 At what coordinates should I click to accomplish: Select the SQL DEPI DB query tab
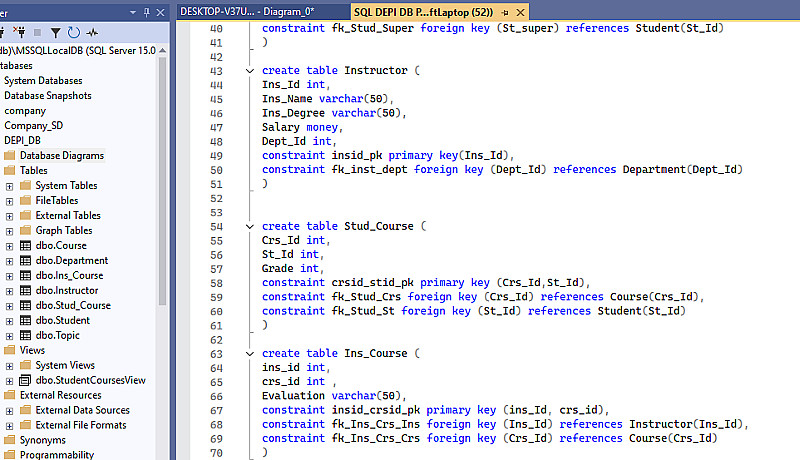tap(423, 12)
